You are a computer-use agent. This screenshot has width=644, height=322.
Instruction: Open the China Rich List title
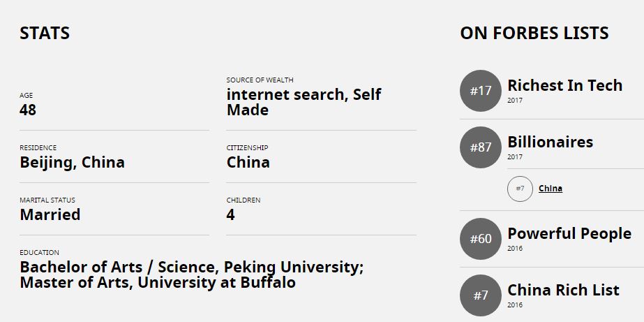[563, 290]
